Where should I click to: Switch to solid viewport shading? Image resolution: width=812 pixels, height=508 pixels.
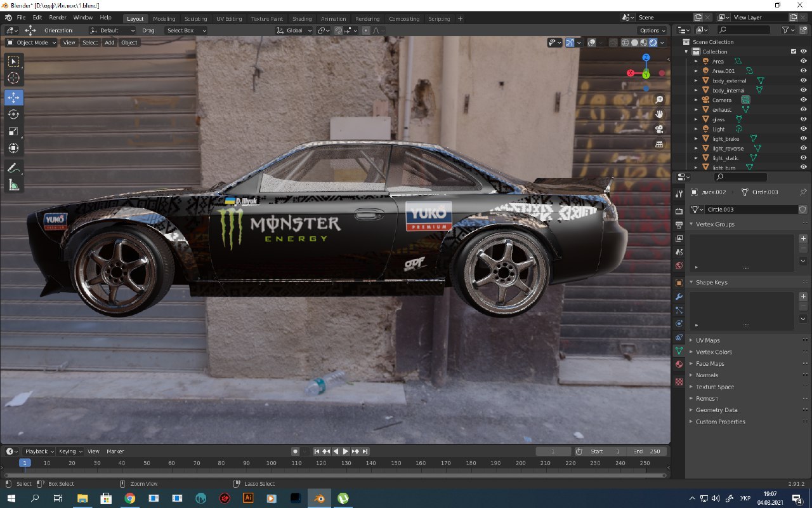[634, 43]
